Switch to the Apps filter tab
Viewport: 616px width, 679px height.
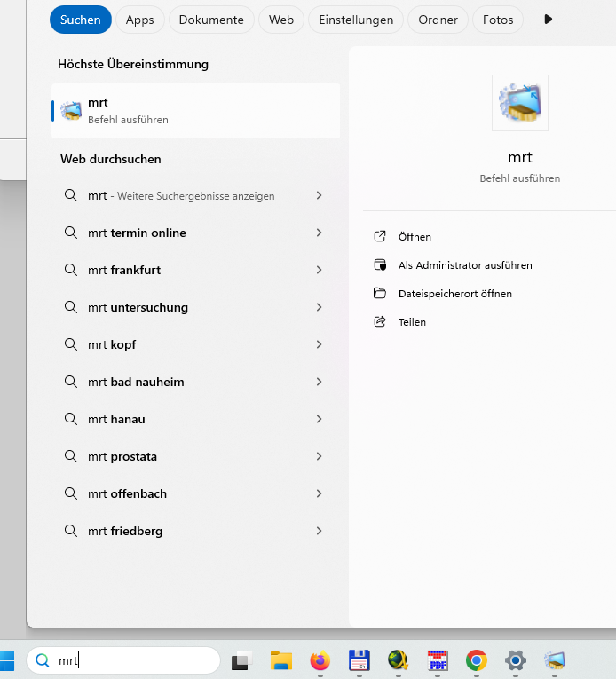tap(140, 20)
